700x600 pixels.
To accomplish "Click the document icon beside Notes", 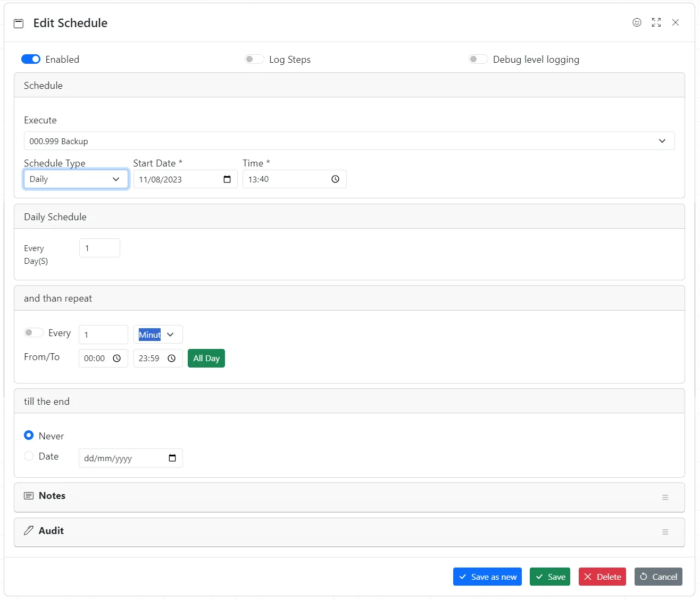I will point(29,495).
